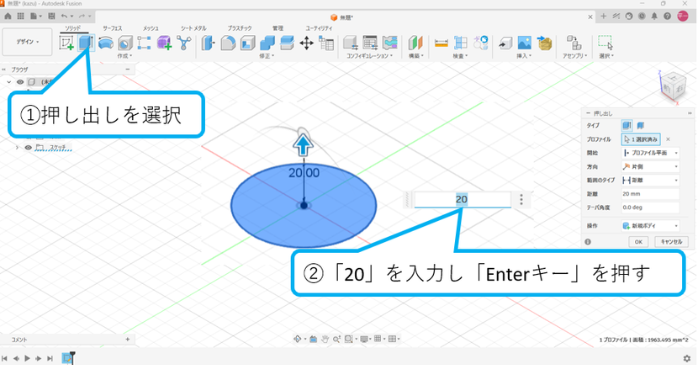This screenshot has width=698, height=365.
Task: Open the Data Panel grid icon
Action: coord(20,16)
